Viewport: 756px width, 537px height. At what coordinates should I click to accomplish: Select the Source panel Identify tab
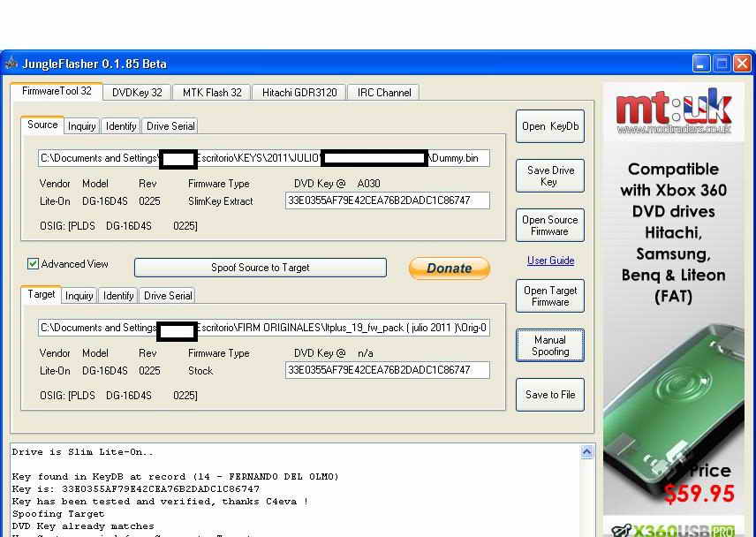120,126
